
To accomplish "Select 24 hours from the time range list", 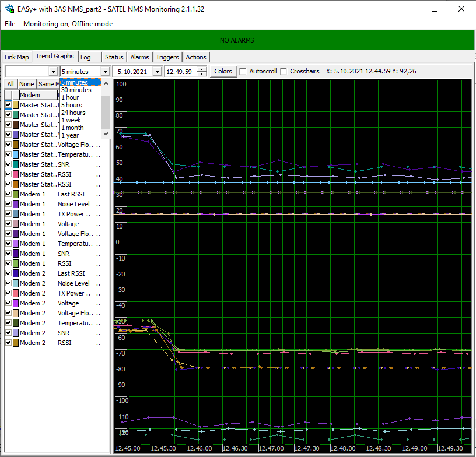I will tap(80, 113).
